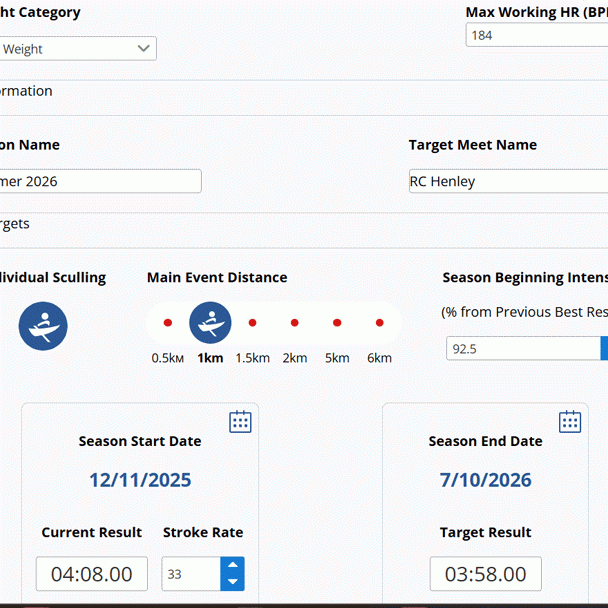Pick the 6km event distance
The height and width of the screenshot is (608, 608).
point(379,323)
